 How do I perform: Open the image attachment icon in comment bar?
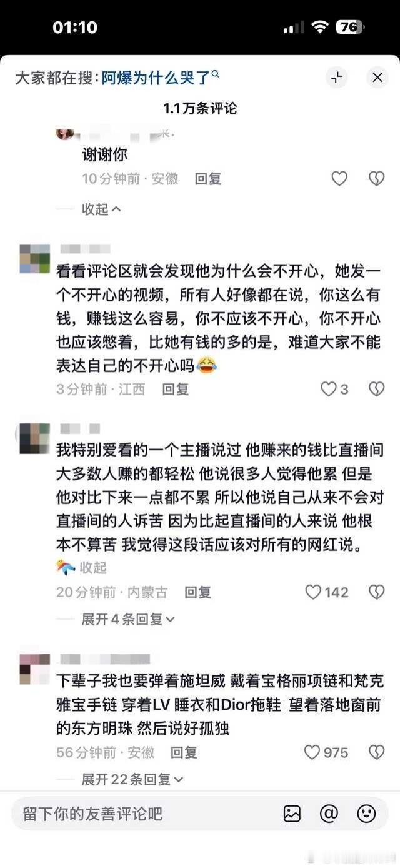(x=292, y=813)
